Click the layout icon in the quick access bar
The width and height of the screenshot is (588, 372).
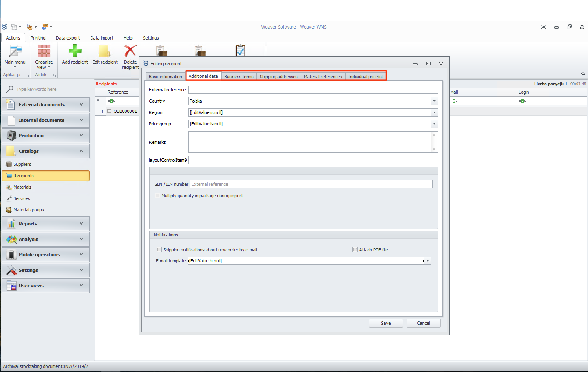click(14, 27)
